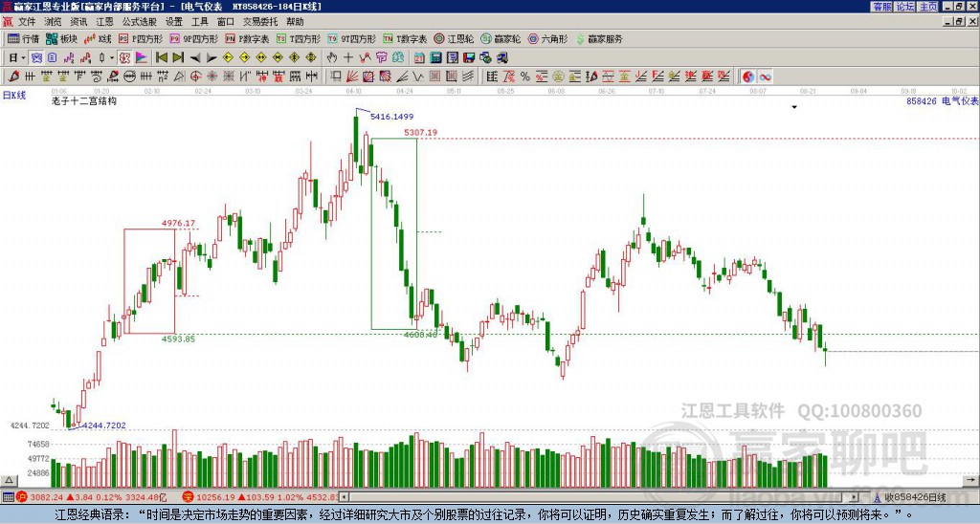The image size is (980, 524).
Task: Open the T数字表 tool
Action: click(x=405, y=38)
